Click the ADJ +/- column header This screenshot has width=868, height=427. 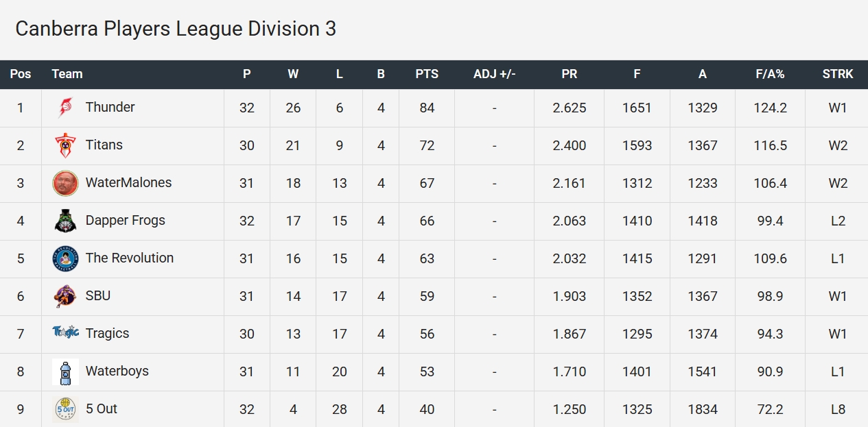coord(494,74)
